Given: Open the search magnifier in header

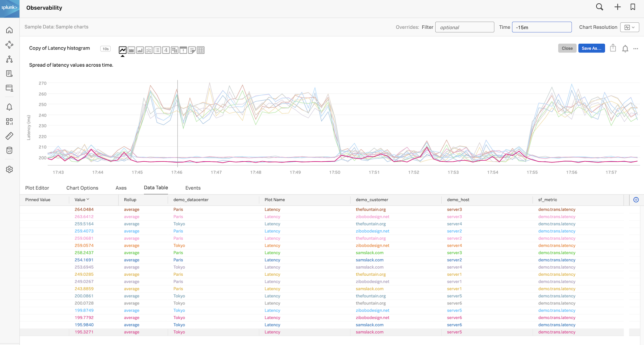Looking at the screenshot, I should (x=599, y=7).
